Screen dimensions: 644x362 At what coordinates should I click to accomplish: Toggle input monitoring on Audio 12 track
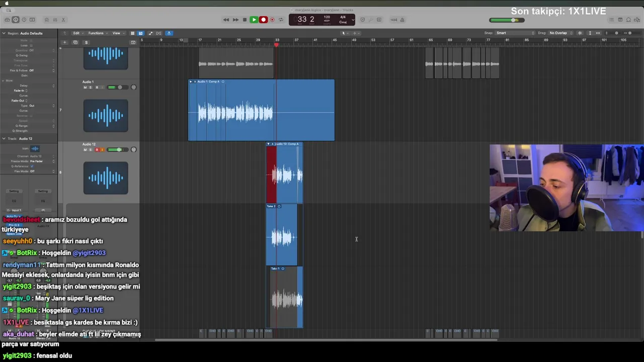[x=102, y=150]
